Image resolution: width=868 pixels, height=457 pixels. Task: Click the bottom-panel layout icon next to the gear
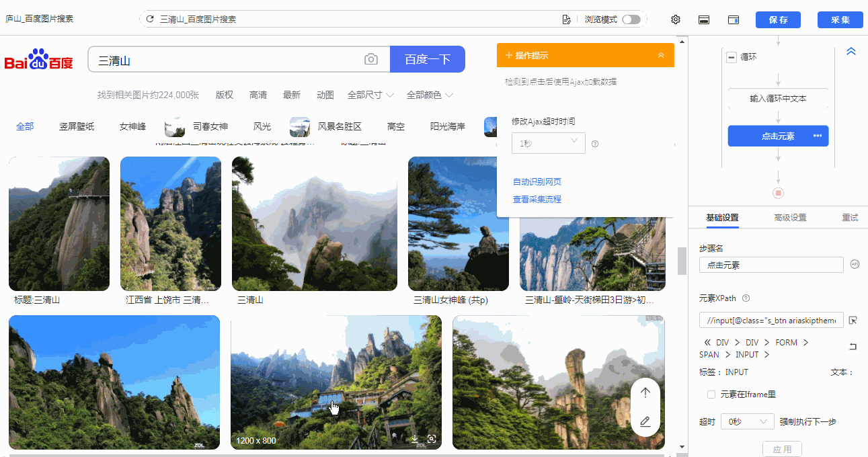click(704, 19)
